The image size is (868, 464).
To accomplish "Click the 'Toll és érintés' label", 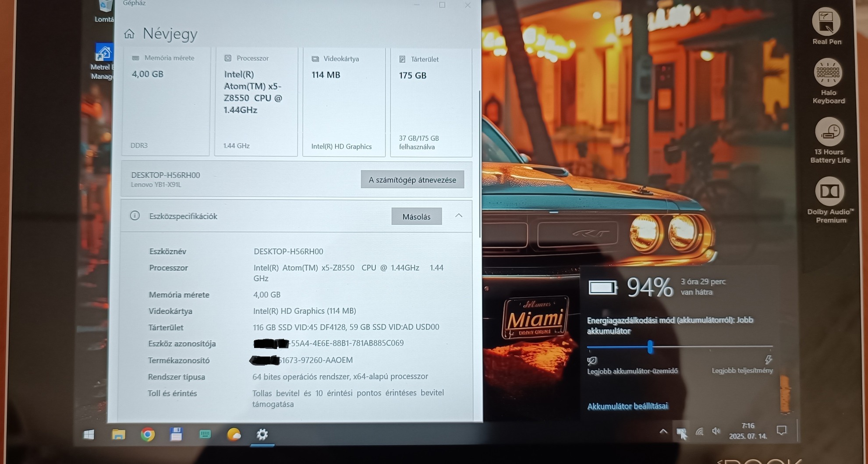I will click(x=172, y=393).
